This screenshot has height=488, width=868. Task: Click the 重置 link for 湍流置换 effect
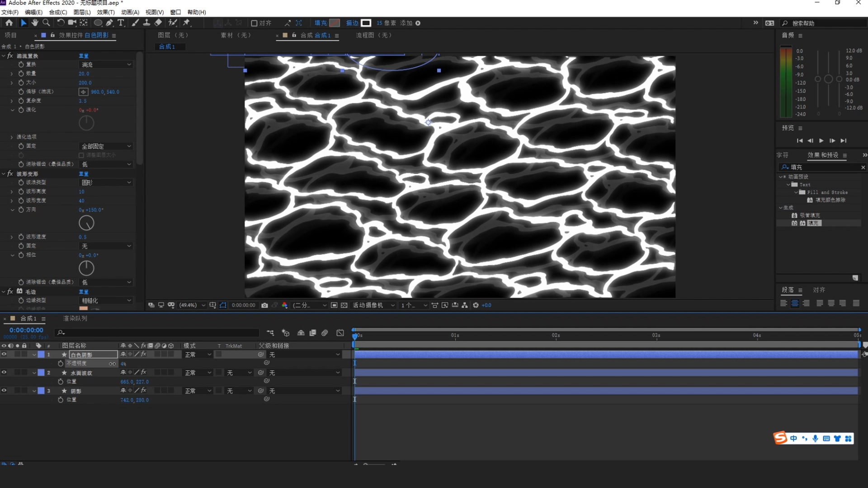(x=84, y=56)
